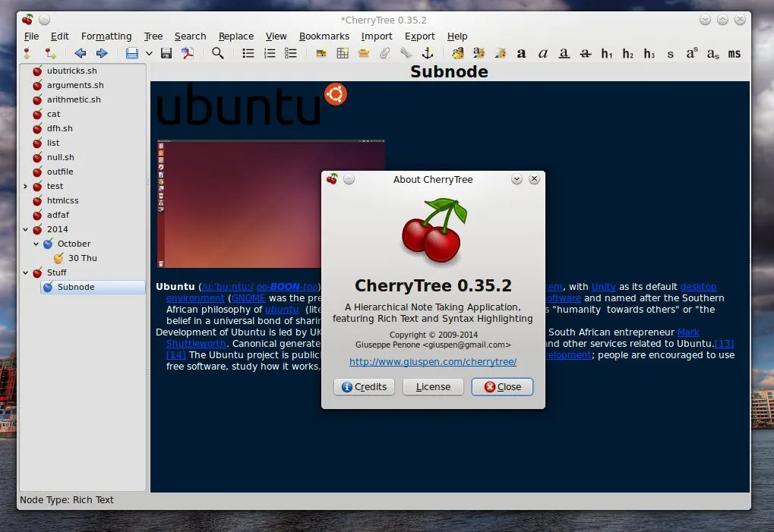774x532 pixels.
Task: Insert a numbered list
Action: (269, 53)
